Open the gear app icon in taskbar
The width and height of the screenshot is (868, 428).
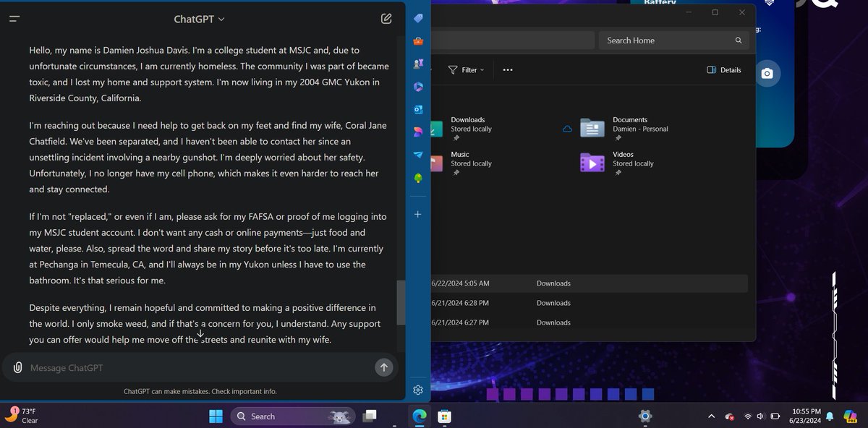click(x=645, y=416)
